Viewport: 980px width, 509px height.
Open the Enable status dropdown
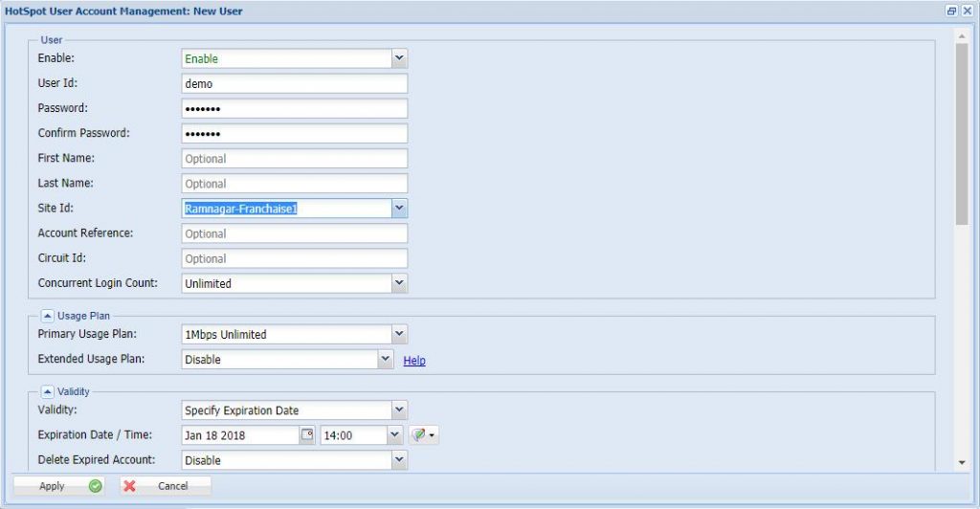coord(399,58)
